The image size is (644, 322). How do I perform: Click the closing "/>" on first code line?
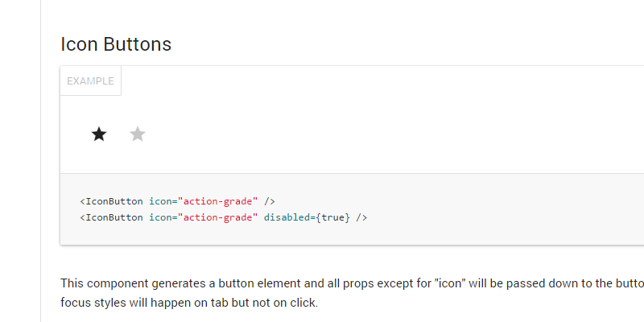(270, 201)
